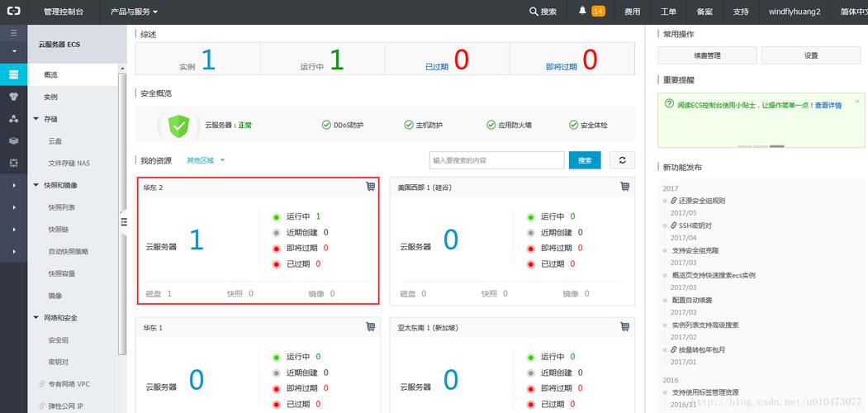Toggle the hamburger menu in dark sidebar
This screenshot has height=413, width=868.
[13, 33]
